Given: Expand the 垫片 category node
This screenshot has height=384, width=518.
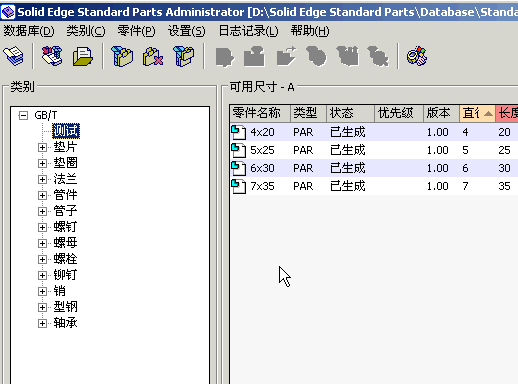Looking at the screenshot, I should tap(42, 147).
